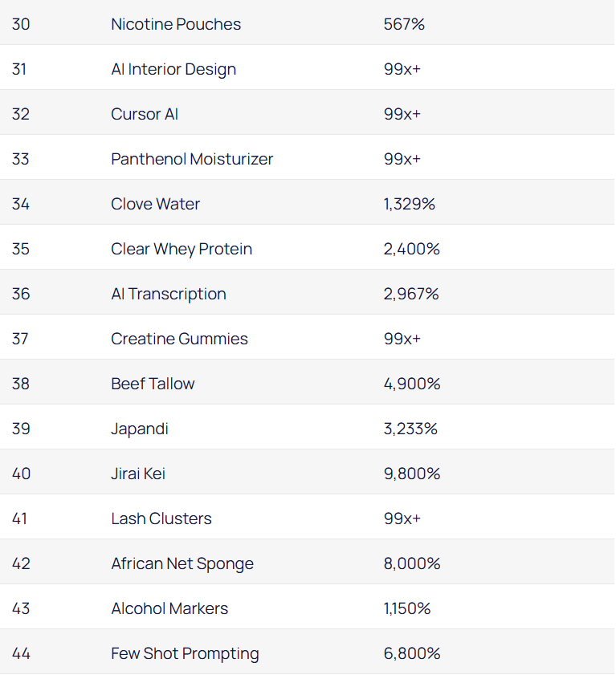Select the African Net Sponge entry
Screen dimensions: 616x675
coord(182,563)
